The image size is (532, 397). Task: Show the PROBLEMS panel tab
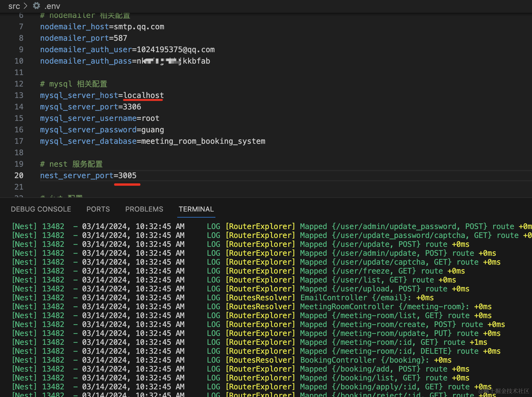pyautogui.click(x=144, y=209)
